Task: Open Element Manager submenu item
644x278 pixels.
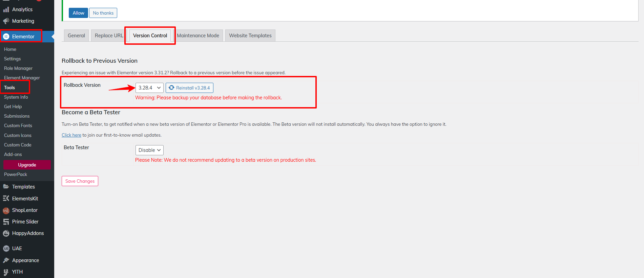Action: point(22,78)
